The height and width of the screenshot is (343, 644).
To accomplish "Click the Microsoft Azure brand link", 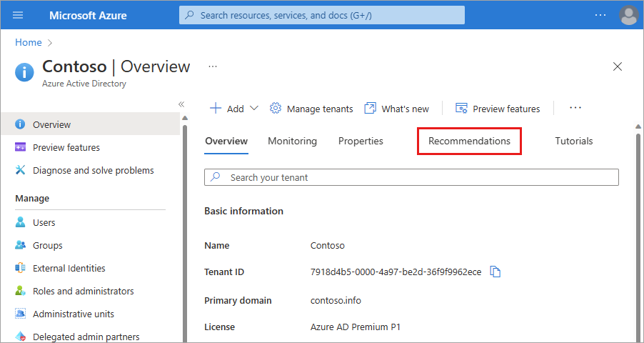I will (88, 16).
